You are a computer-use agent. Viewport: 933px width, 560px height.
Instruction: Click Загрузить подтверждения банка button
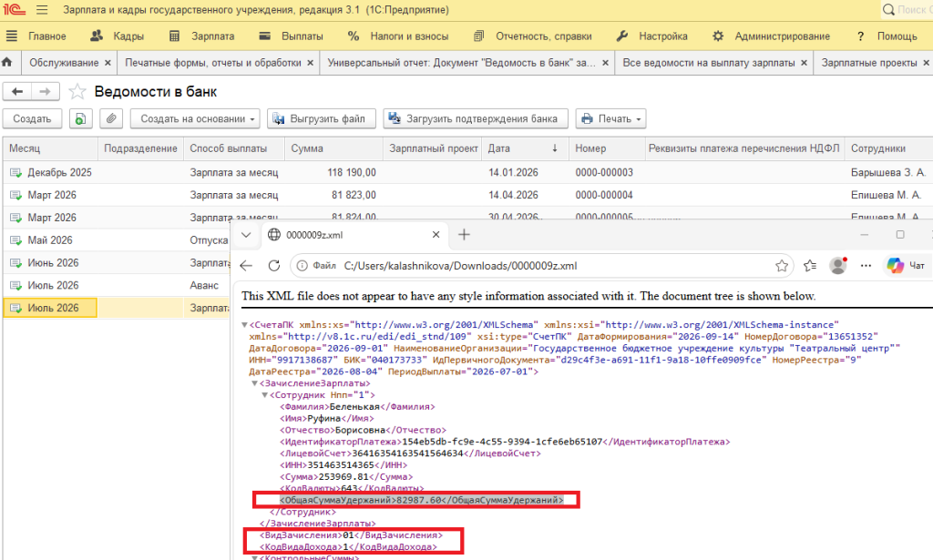476,119
